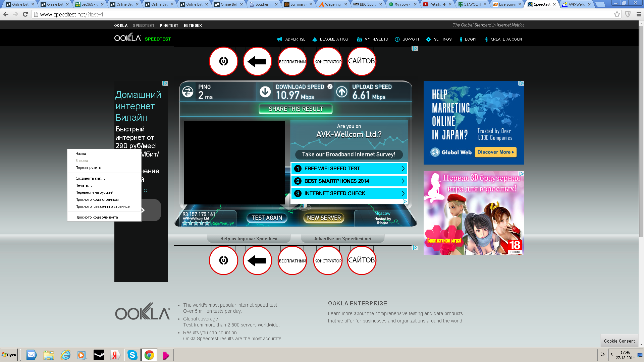The height and width of the screenshot is (362, 644).
Task: Click the NEW SERVER button
Action: [x=324, y=218]
